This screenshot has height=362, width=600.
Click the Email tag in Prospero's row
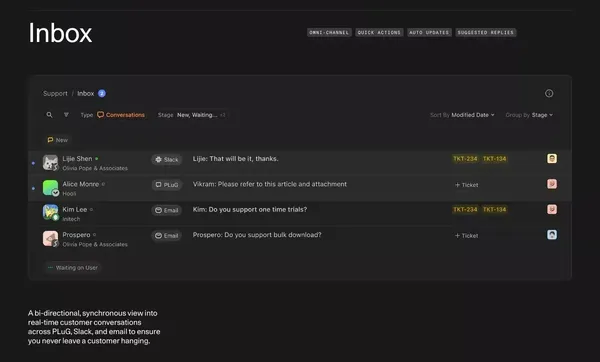166,235
